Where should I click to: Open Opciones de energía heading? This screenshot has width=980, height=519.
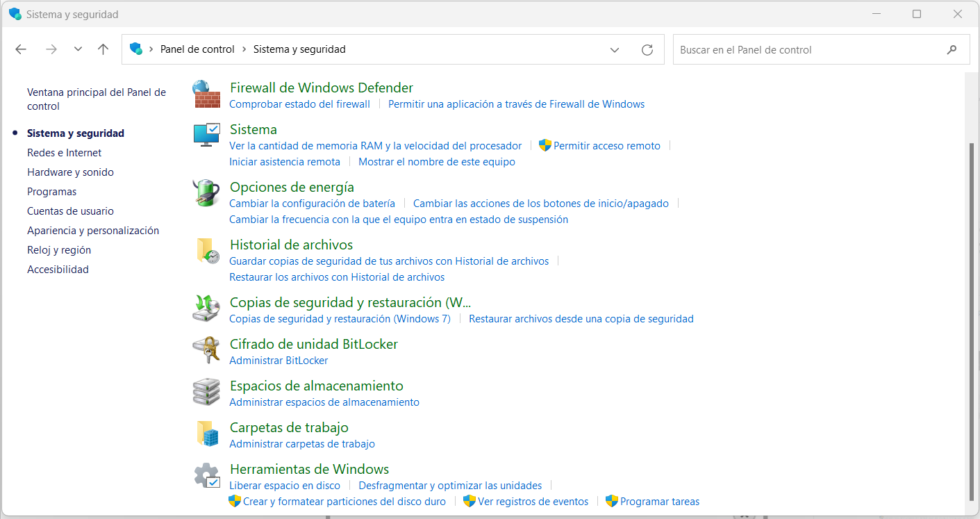tap(292, 187)
